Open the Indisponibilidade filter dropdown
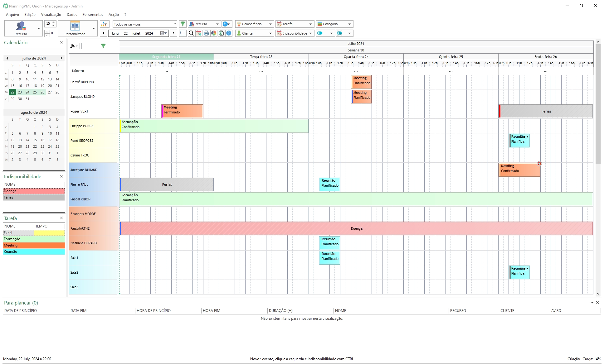 [295, 33]
